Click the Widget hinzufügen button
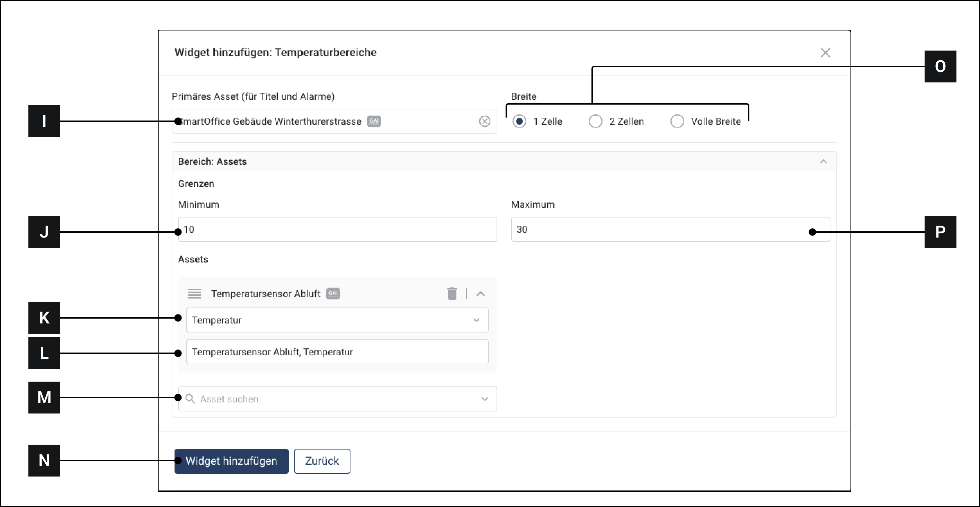 (x=231, y=461)
